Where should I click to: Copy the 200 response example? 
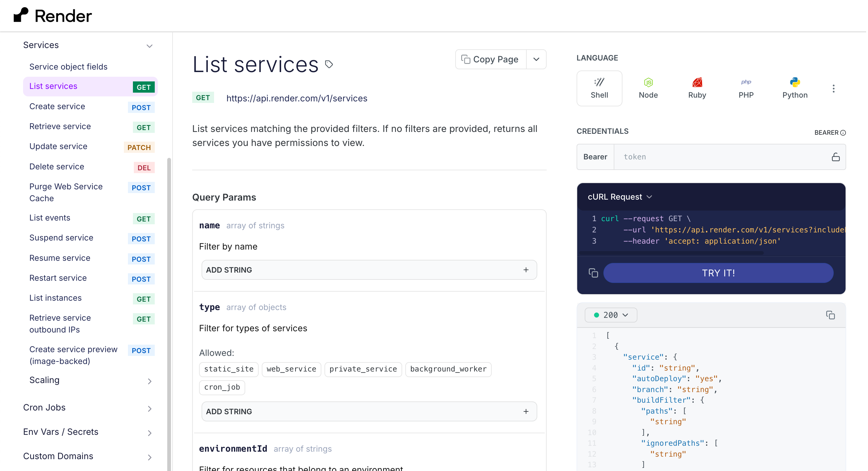click(x=831, y=315)
